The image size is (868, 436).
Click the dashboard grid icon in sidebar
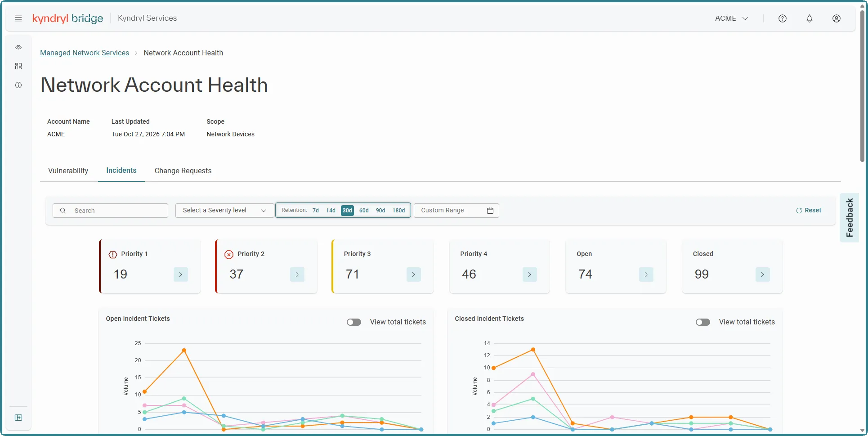[x=18, y=66]
